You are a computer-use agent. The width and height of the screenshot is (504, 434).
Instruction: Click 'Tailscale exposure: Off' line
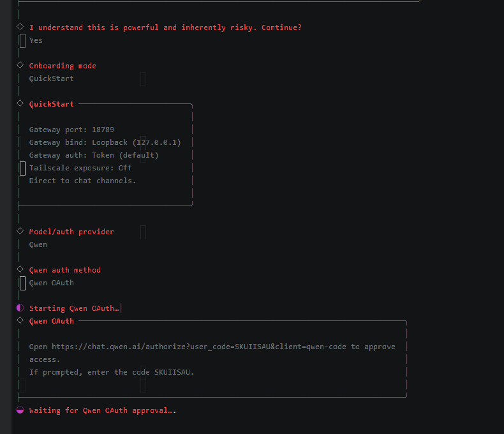pyautogui.click(x=80, y=168)
